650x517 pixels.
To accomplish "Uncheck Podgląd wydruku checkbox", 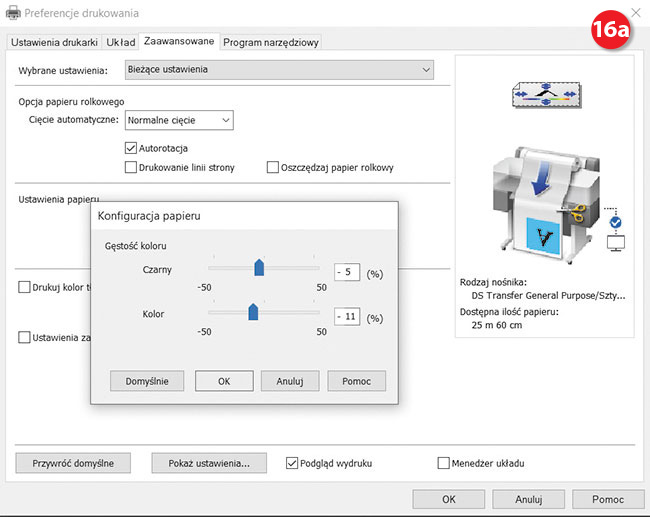I will 292,463.
